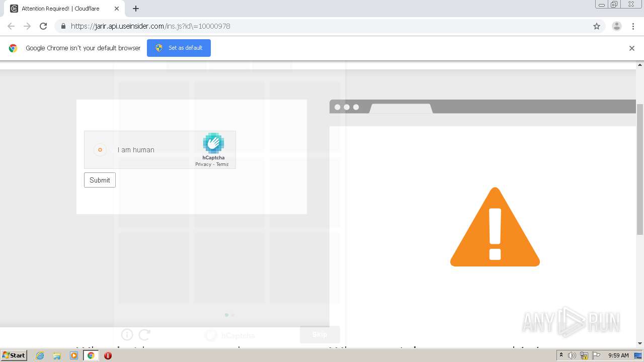
Task: Click the network tray icon
Action: (584, 355)
